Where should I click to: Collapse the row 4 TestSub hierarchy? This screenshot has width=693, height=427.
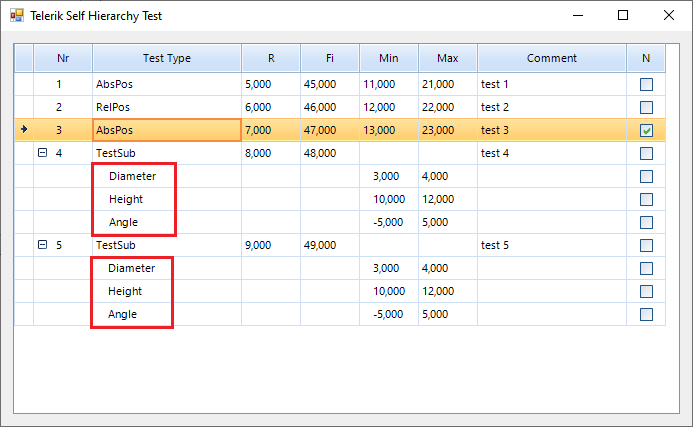pyautogui.click(x=42, y=153)
